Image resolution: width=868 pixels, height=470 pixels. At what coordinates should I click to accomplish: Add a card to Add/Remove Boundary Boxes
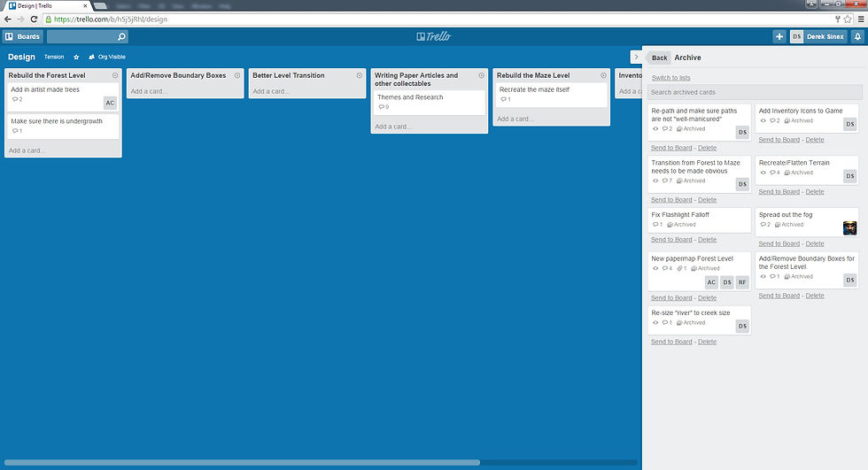coord(149,91)
